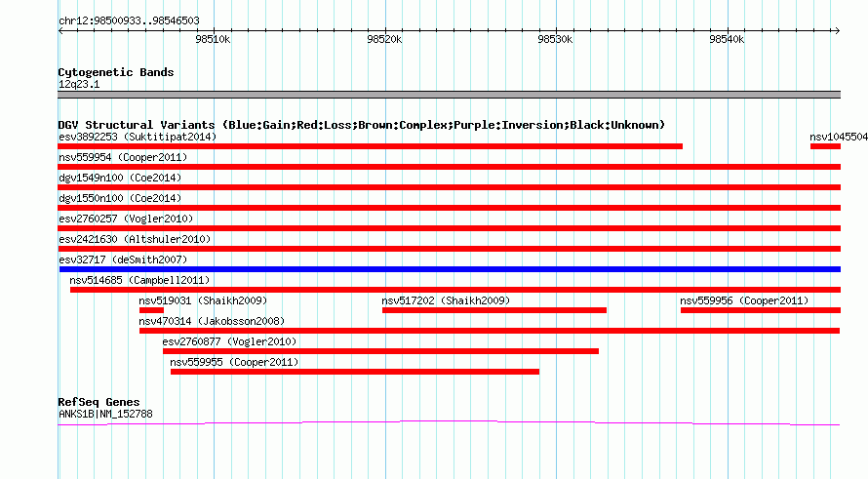Click the nsv470314 (Jakobsson2008) label
868x479 pixels.
[212, 321]
